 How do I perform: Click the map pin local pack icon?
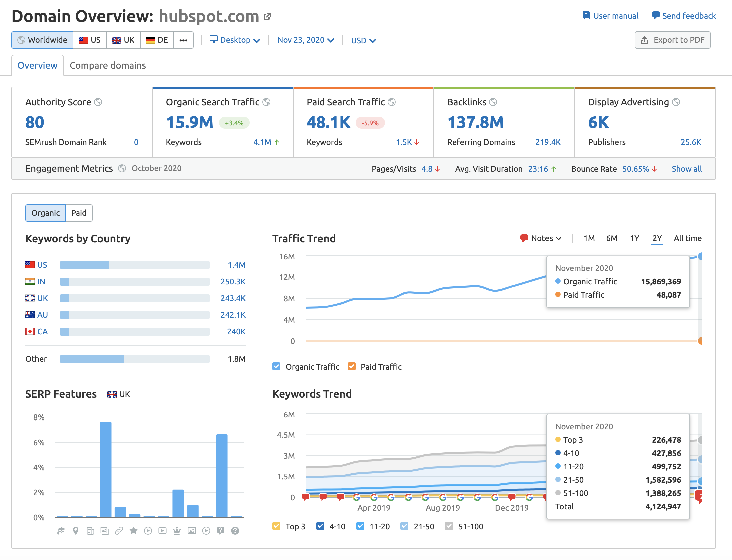tap(76, 531)
